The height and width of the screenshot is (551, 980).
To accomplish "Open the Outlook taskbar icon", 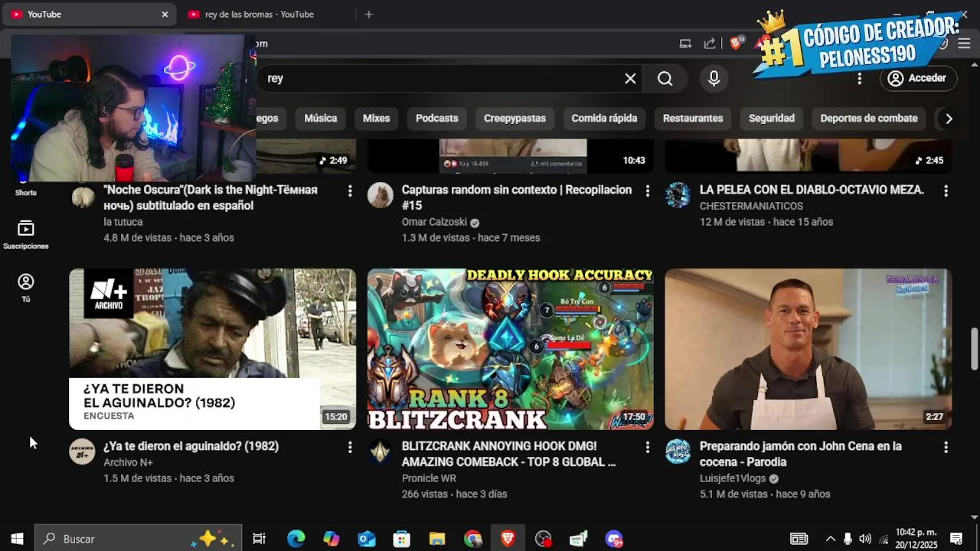I will coord(367,539).
